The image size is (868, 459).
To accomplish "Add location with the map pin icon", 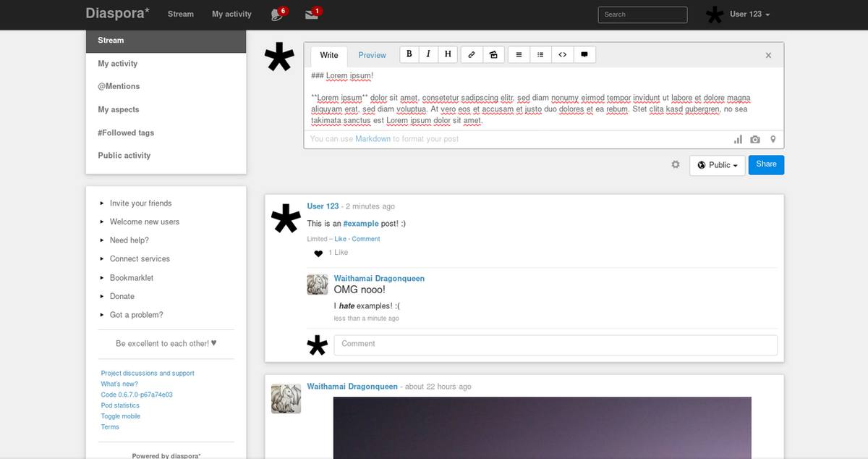I will coord(773,139).
